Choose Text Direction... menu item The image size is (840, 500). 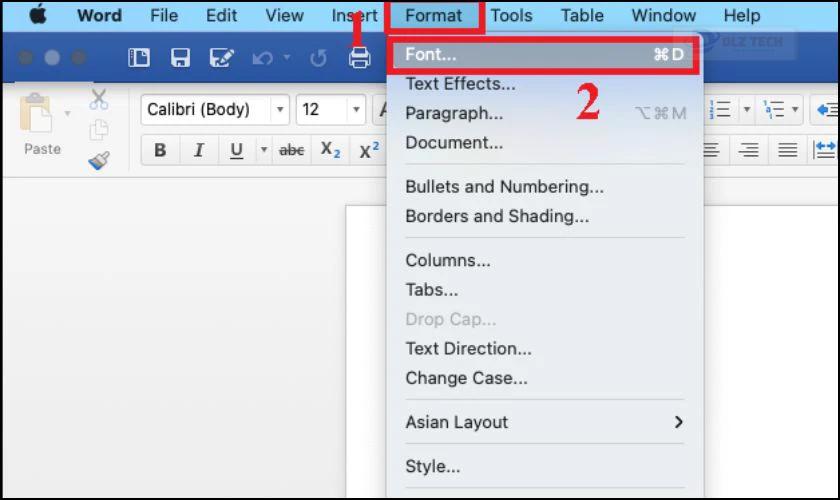544,348
